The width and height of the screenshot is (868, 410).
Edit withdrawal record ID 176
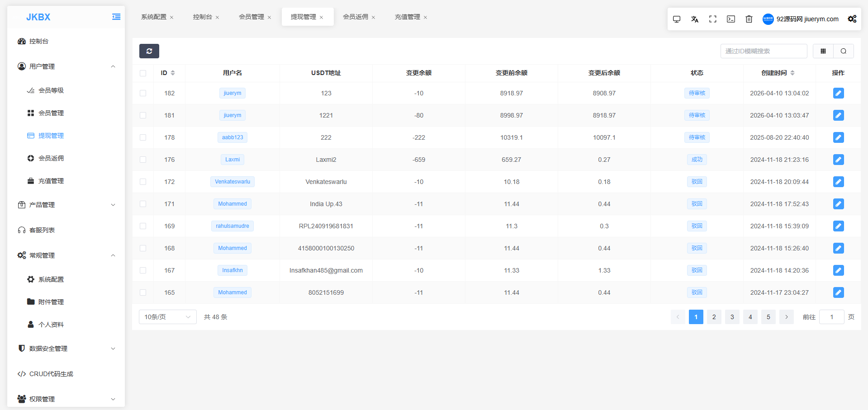[x=838, y=160]
